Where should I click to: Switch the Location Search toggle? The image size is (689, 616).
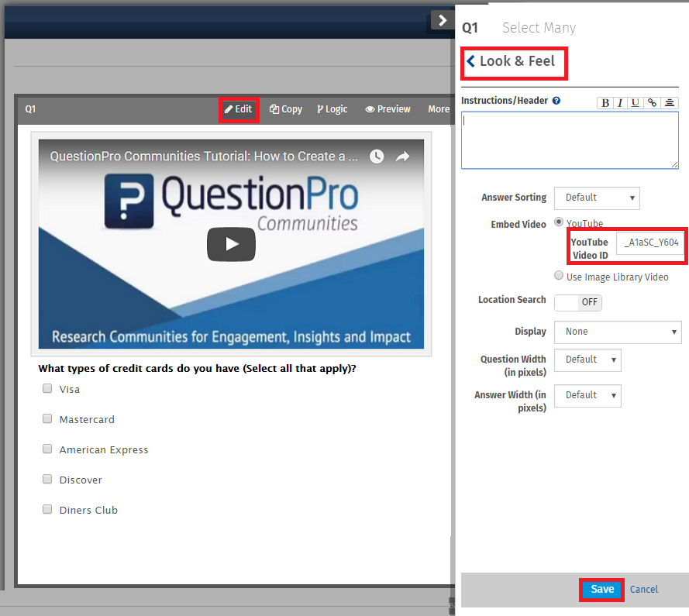577,302
